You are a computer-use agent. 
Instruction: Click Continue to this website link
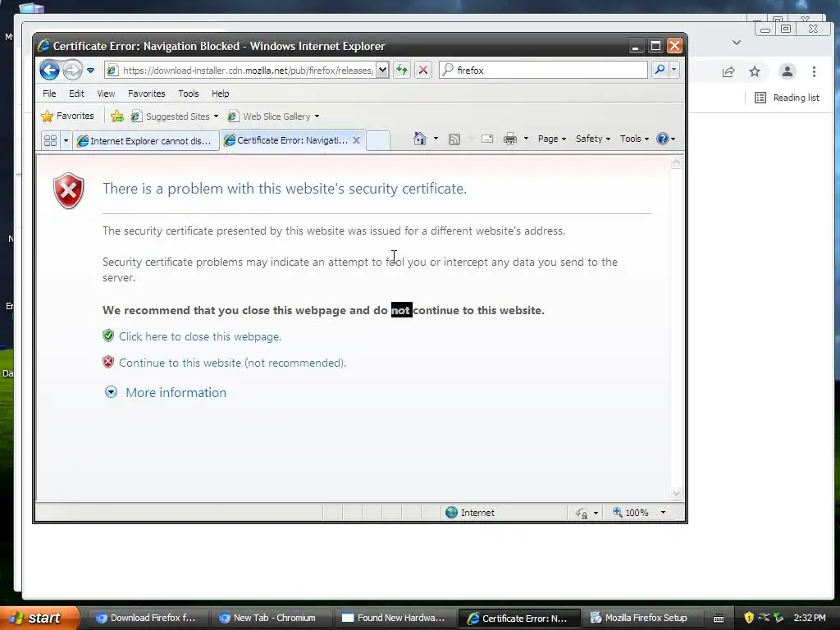coord(232,363)
